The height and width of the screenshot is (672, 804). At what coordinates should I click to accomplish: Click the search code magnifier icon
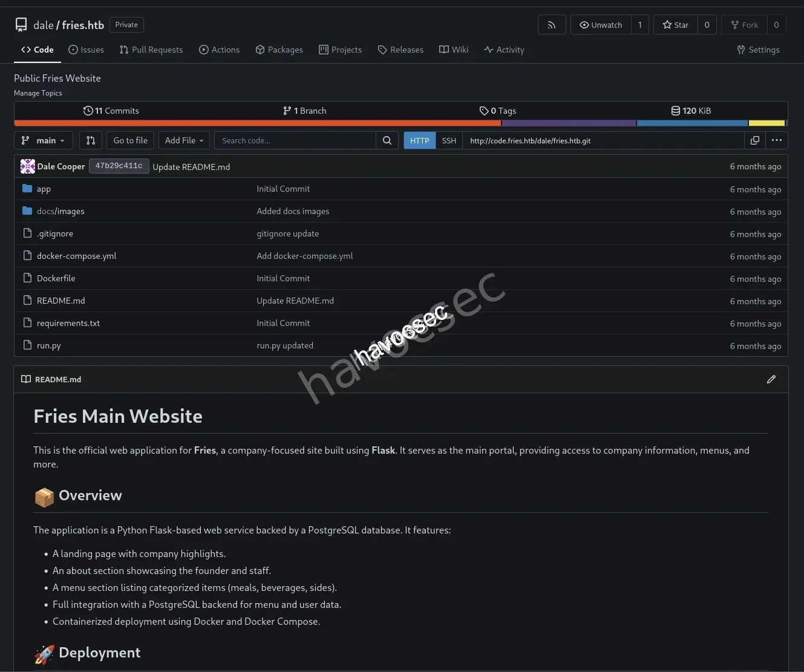tap(387, 140)
